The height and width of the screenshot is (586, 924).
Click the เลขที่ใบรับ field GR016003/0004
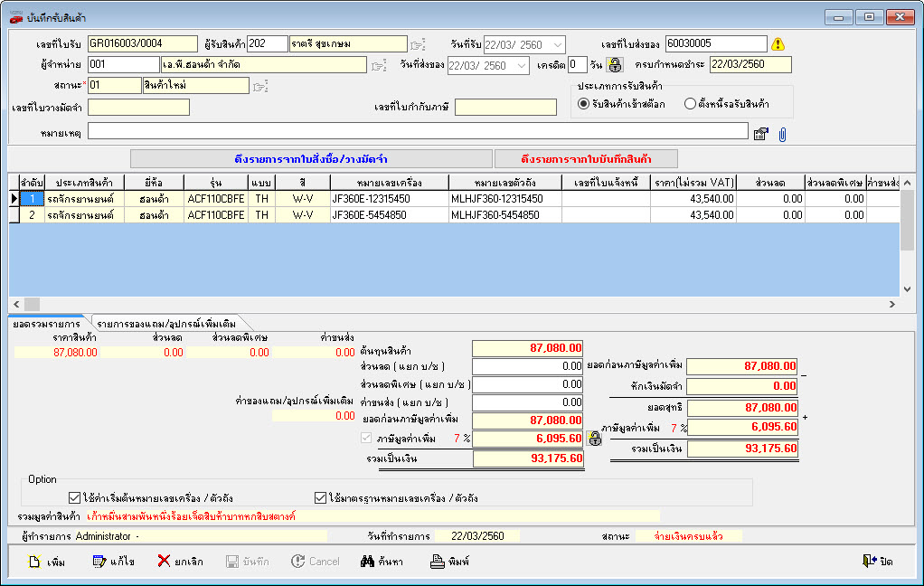143,44
